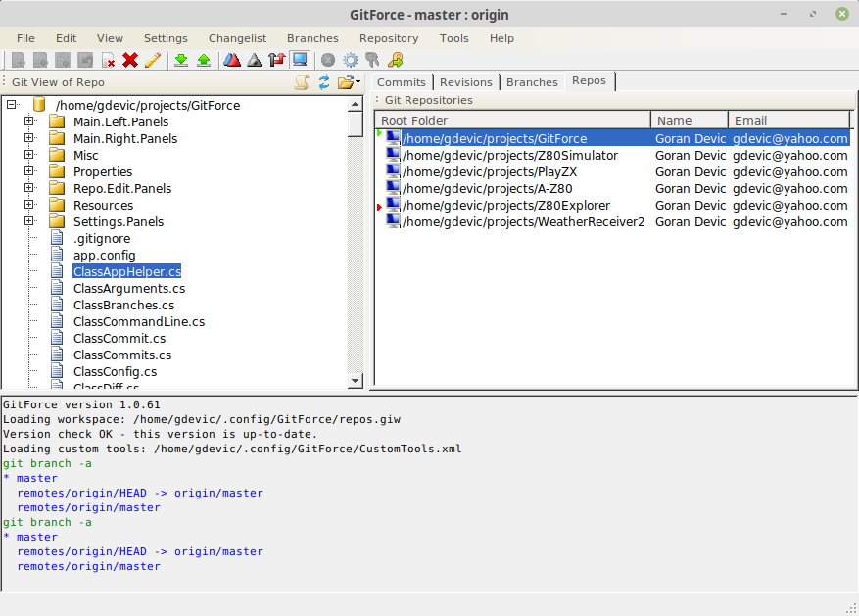Click the grey round stop icon

tap(328, 60)
